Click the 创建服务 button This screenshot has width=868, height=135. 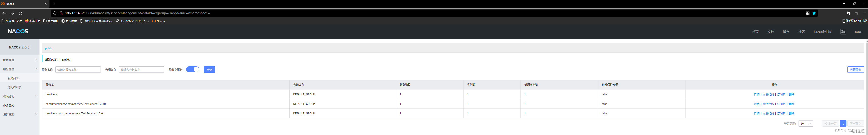[x=856, y=69]
